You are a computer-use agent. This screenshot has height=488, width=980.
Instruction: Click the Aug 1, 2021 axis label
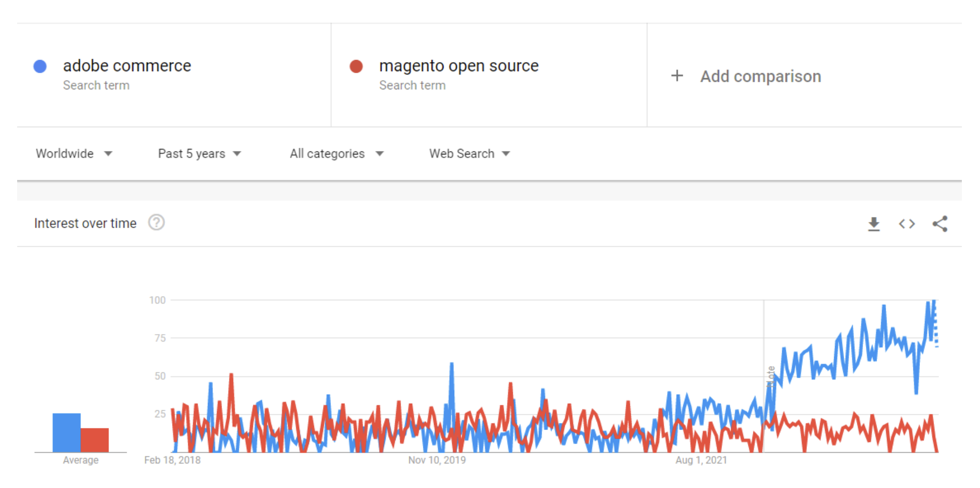click(x=701, y=460)
